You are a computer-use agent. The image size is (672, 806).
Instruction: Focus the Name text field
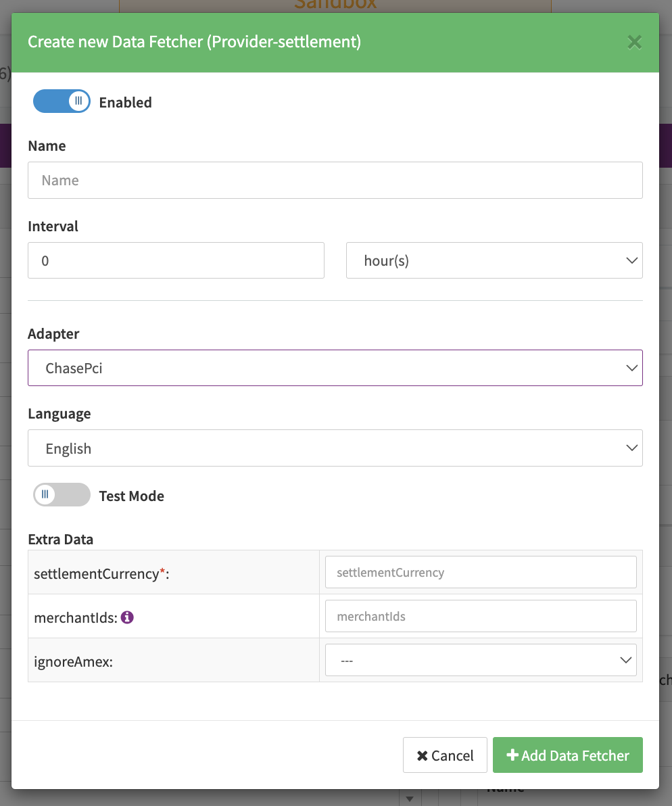(x=335, y=181)
